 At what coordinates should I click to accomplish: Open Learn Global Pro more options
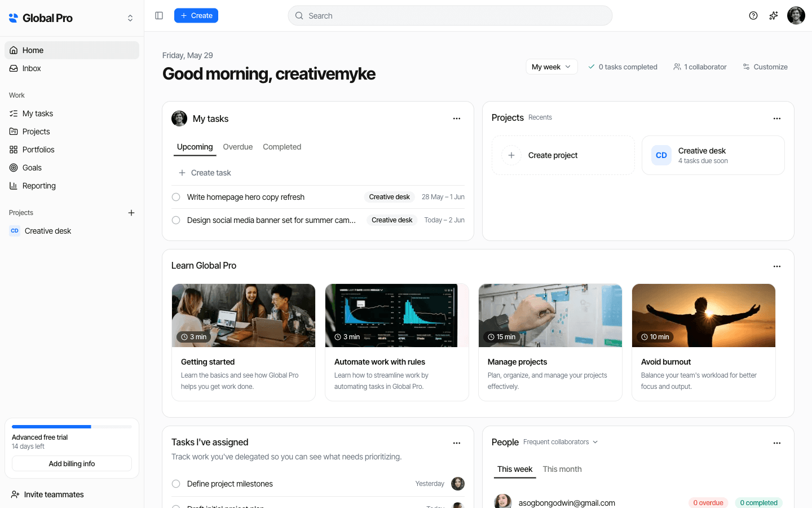777,266
